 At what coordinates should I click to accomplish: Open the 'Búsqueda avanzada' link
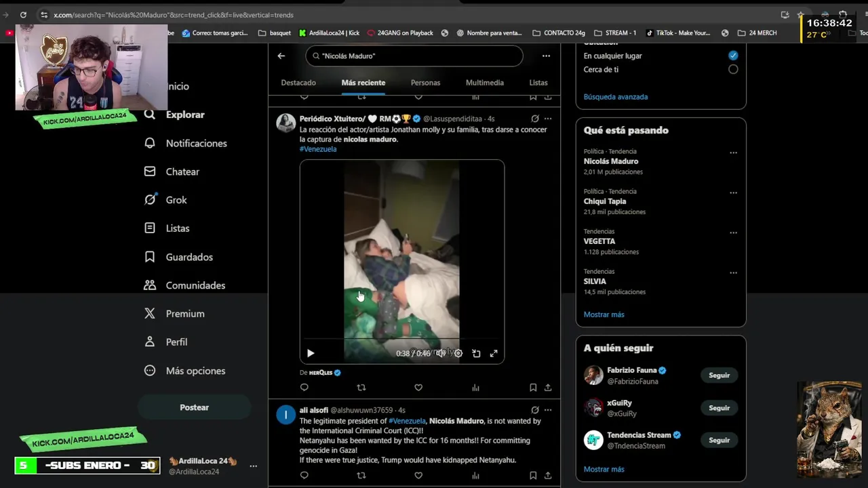616,97
